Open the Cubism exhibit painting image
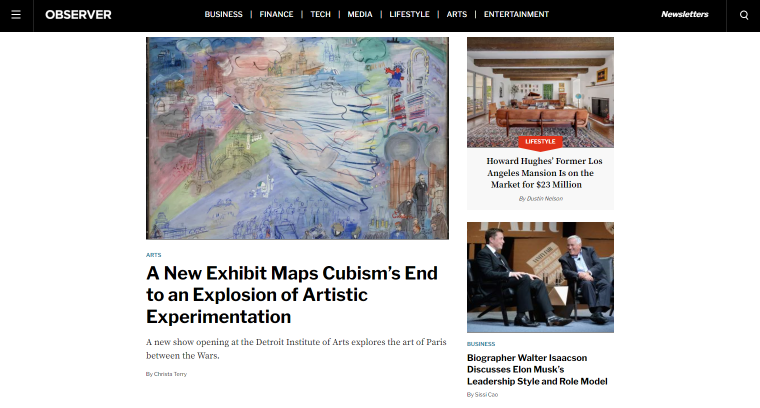Image resolution: width=760 pixels, height=408 pixels. point(297,138)
